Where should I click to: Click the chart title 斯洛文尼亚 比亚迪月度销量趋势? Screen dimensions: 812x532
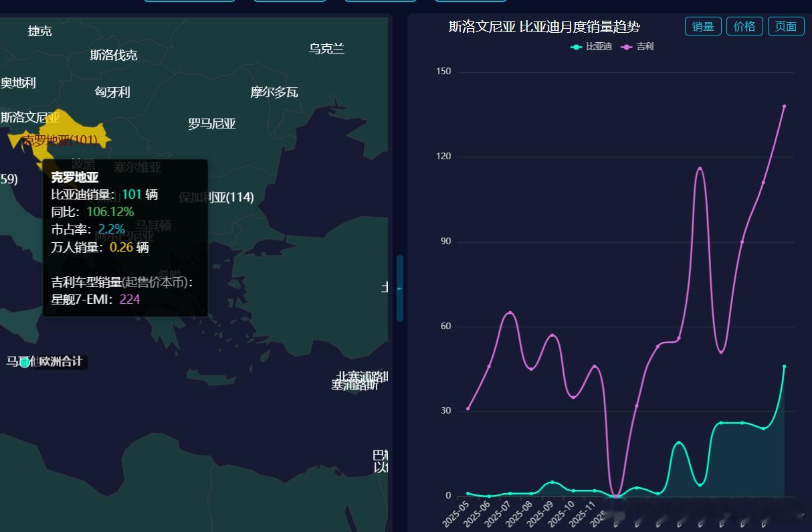(x=544, y=27)
